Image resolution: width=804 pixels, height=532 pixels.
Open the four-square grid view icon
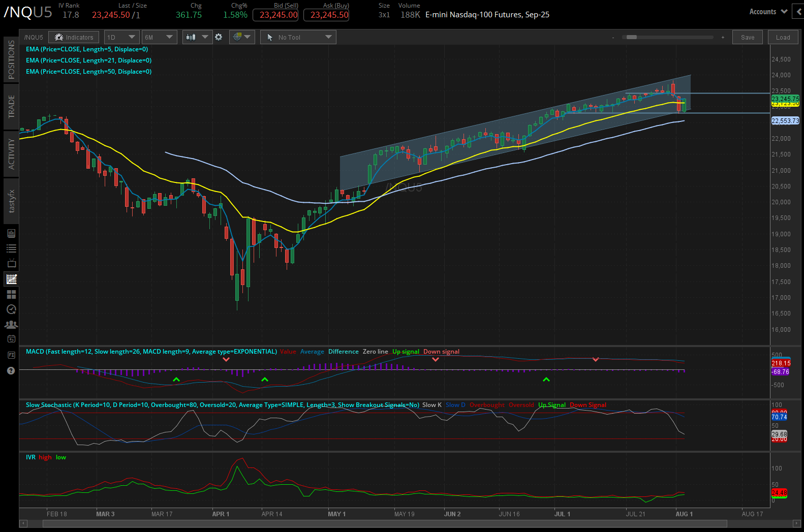11,294
